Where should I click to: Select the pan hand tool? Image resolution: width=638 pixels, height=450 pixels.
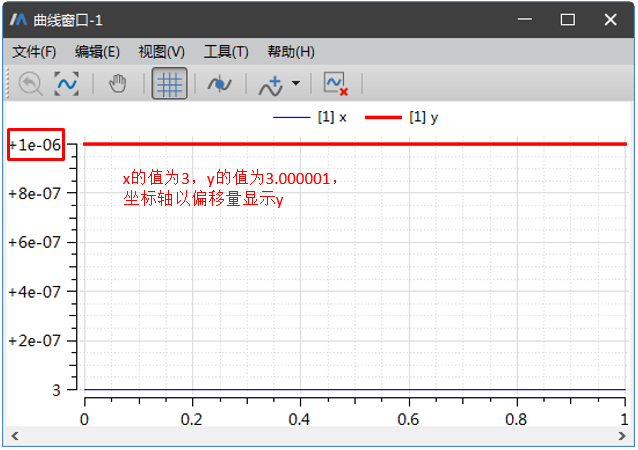pos(118,85)
